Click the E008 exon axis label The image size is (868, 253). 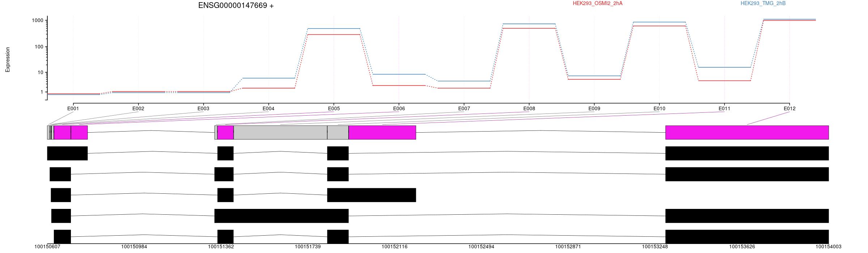[529, 108]
